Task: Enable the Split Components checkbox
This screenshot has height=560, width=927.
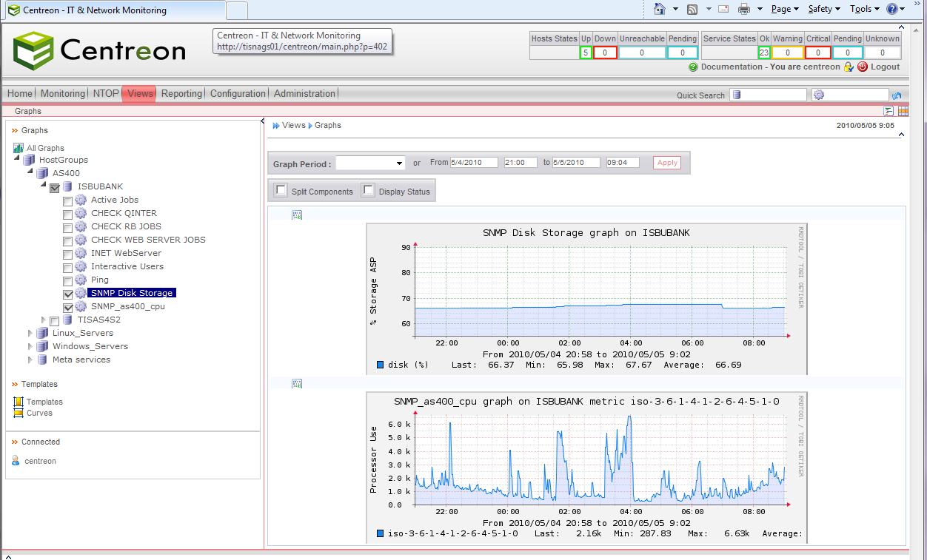Action: pos(281,190)
